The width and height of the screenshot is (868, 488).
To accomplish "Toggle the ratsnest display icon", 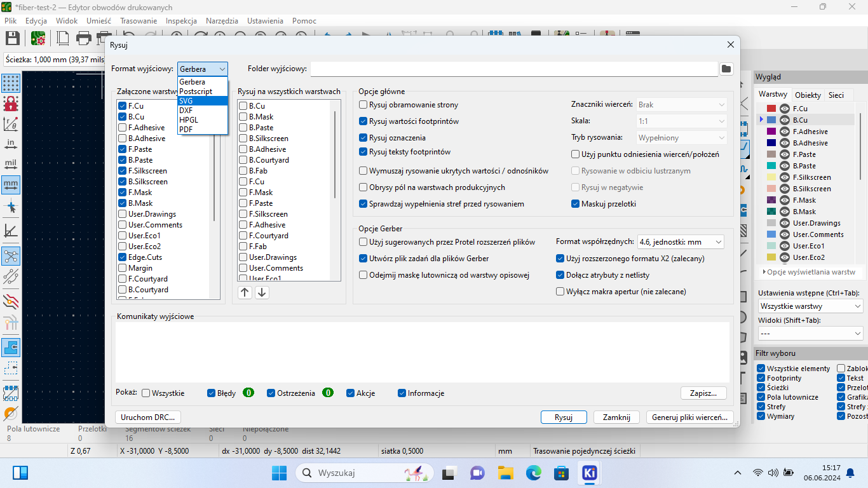I will (x=11, y=256).
